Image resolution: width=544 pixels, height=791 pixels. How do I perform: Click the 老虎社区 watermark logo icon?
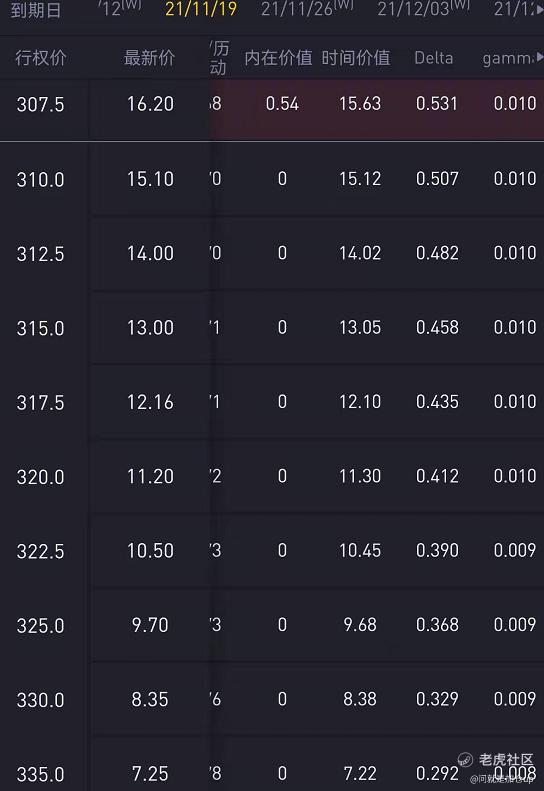tap(465, 759)
